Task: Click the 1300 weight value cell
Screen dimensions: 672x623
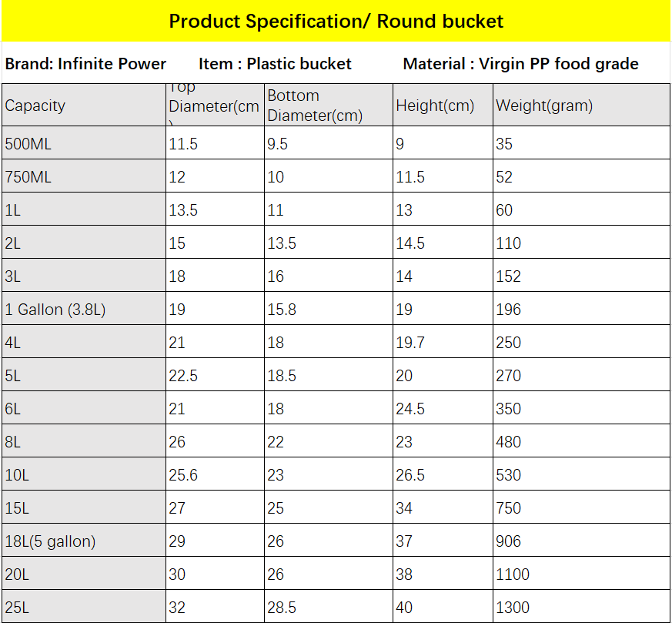Action: 582,606
